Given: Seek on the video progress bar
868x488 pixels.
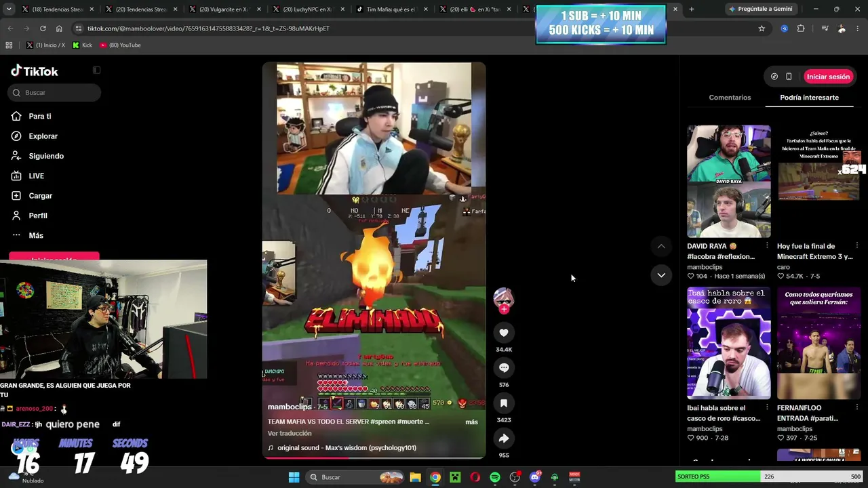Looking at the screenshot, I should (x=374, y=457).
